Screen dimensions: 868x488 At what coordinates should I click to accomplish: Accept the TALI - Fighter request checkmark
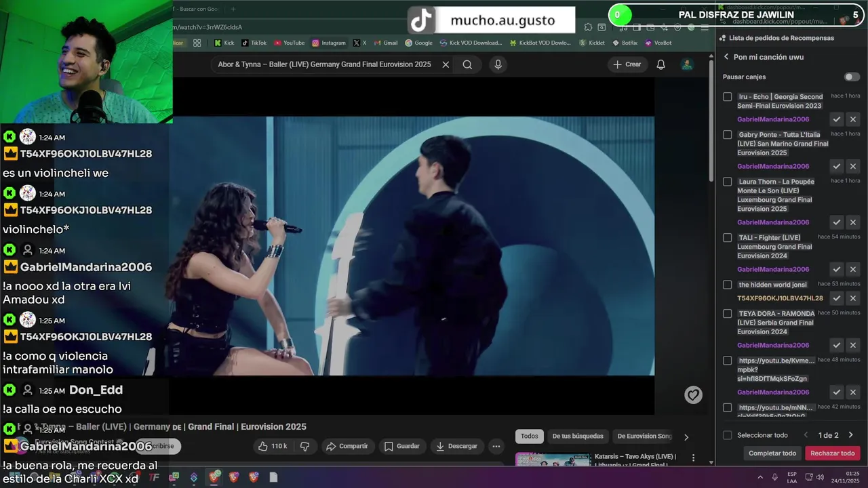pos(837,269)
